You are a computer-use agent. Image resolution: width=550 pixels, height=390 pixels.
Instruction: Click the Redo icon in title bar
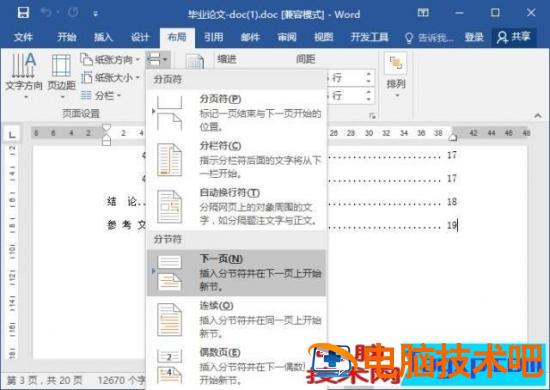[x=73, y=13]
